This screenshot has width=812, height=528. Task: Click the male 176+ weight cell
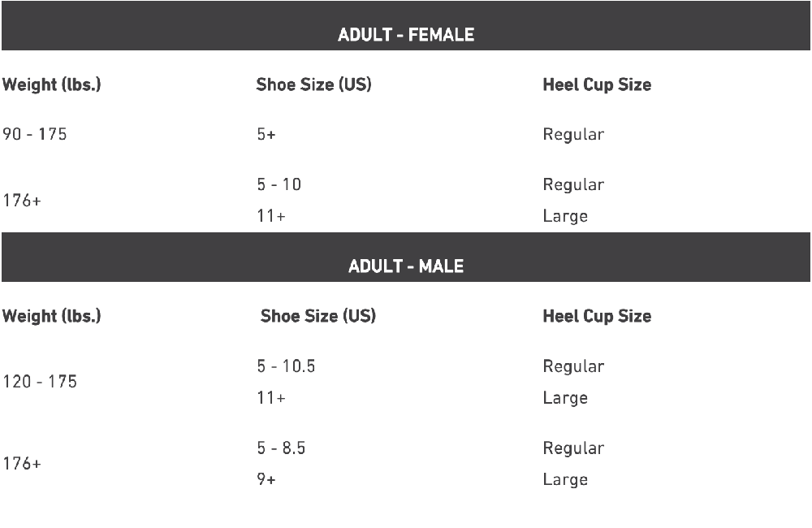[x=22, y=463]
